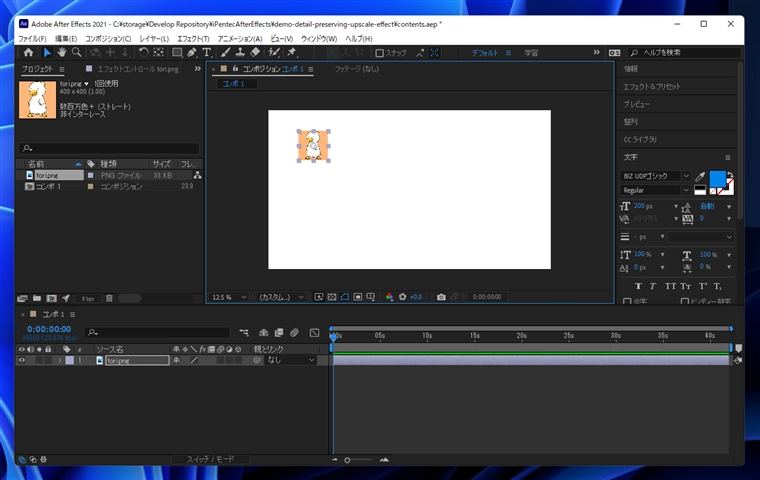Click the blue fill color swatch
Viewport: 760px width, 480px height.
tap(716, 178)
